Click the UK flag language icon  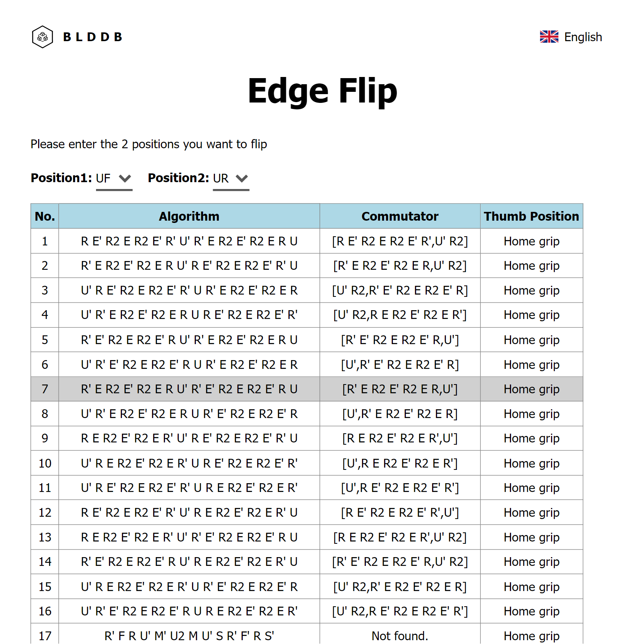[549, 37]
